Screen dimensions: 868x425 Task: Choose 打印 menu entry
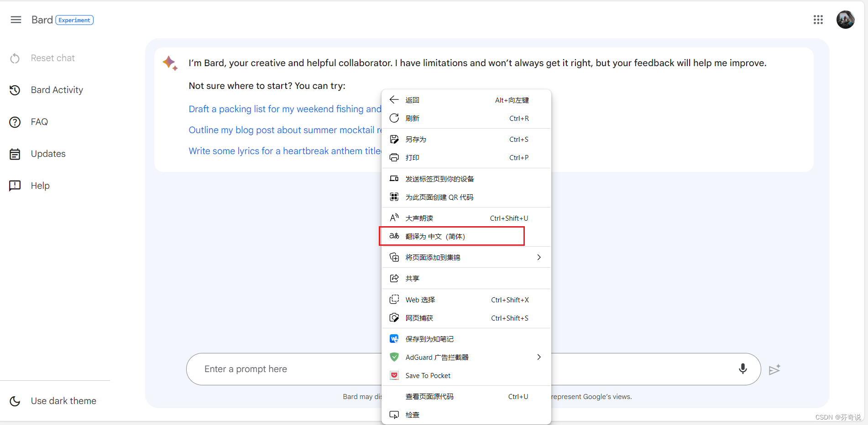pyautogui.click(x=466, y=157)
